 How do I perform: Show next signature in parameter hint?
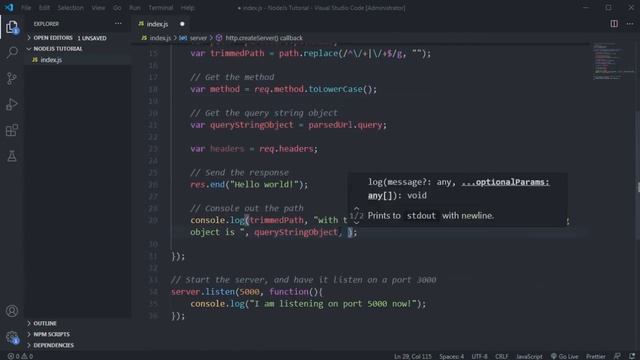click(x=356, y=222)
